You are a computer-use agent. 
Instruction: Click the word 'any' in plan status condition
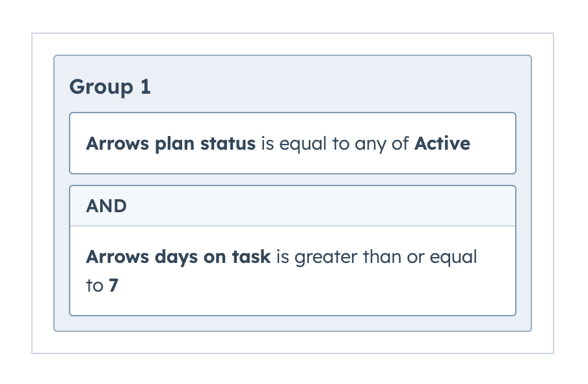[x=370, y=144]
